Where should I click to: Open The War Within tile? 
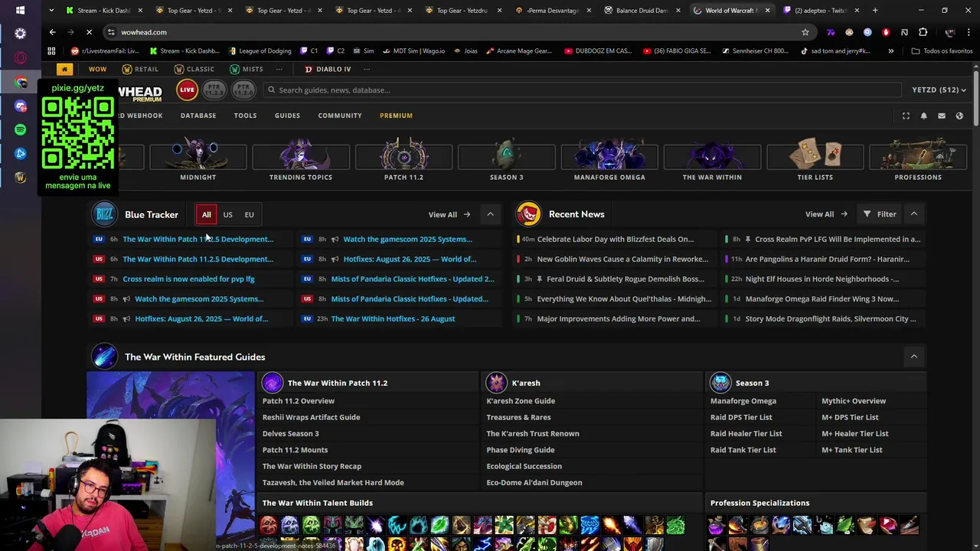point(712,160)
